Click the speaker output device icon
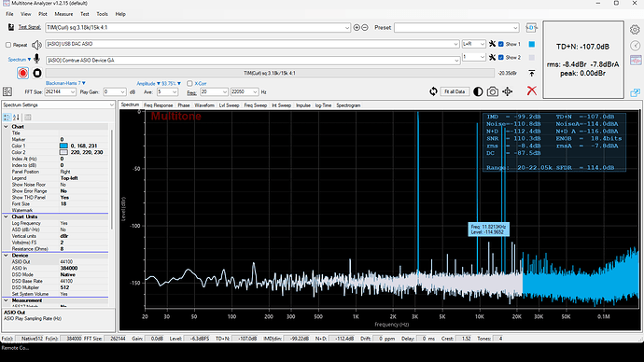This screenshot has height=362, width=644. (x=36, y=45)
